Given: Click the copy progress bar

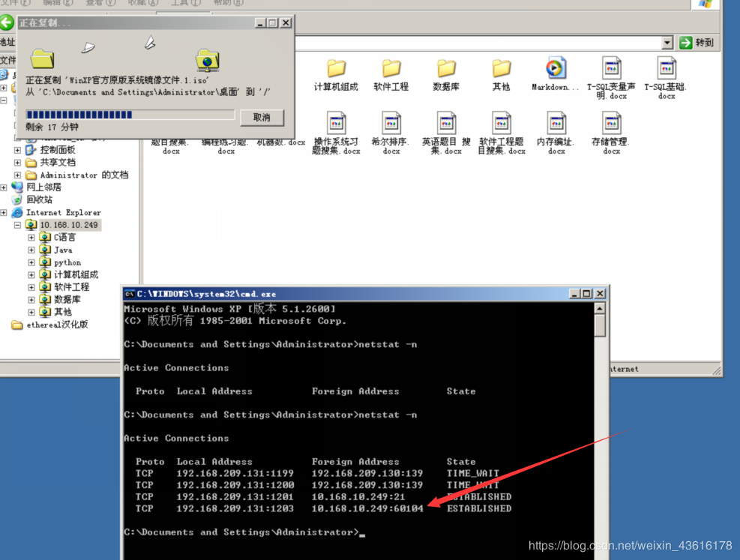Looking at the screenshot, I should point(130,115).
